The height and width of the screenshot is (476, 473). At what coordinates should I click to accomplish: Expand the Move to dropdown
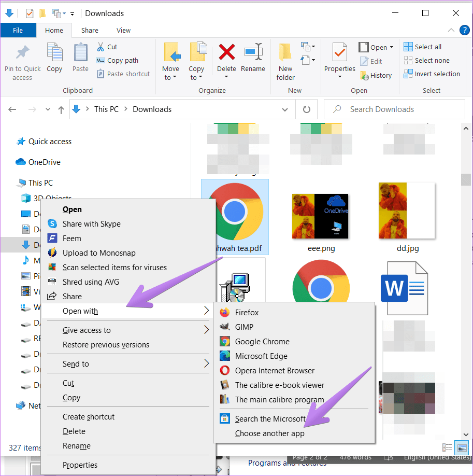coord(170,77)
